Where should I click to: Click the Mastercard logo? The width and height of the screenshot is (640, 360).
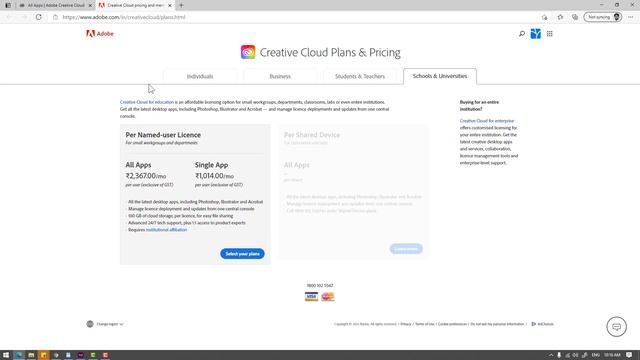click(328, 297)
